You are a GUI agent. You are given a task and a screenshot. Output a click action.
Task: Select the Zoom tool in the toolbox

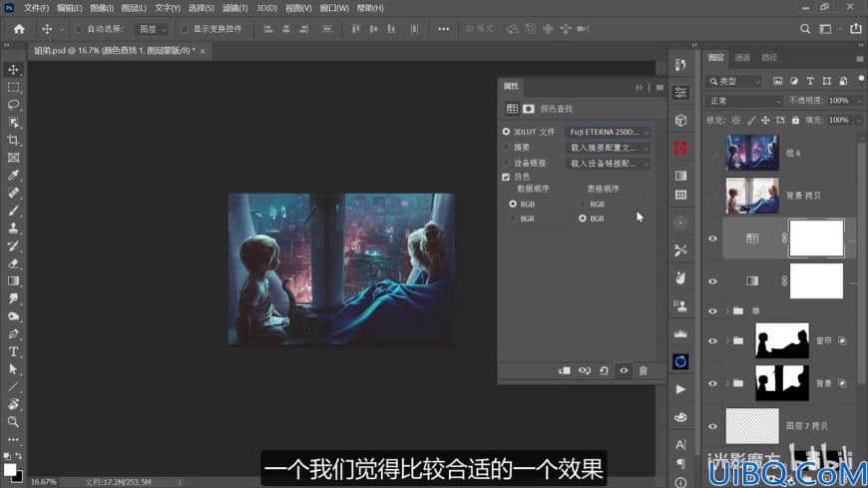13,422
